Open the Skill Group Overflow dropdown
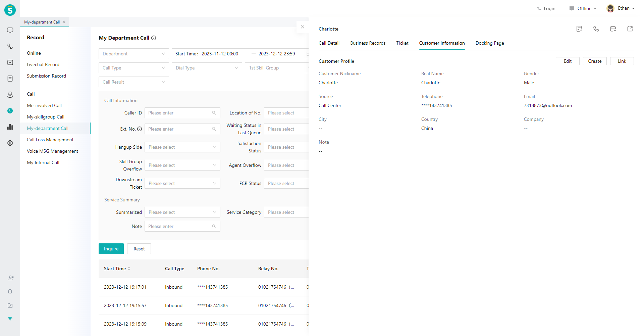Screen dimensions: 644x336 [182, 165]
